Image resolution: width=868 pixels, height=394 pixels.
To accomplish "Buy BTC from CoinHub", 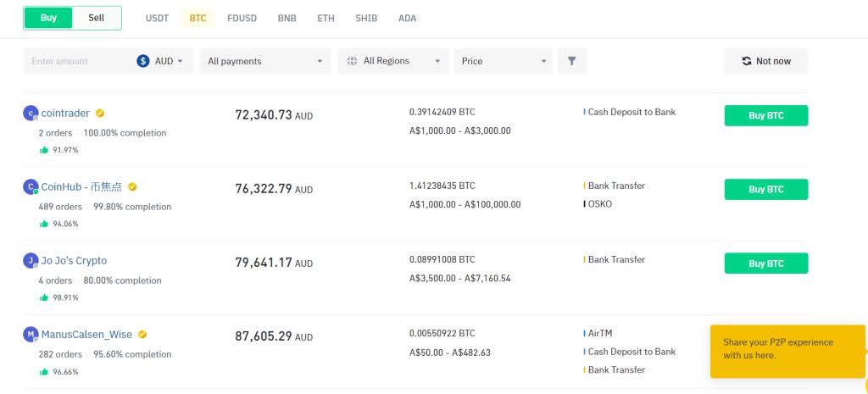I will coord(766,189).
